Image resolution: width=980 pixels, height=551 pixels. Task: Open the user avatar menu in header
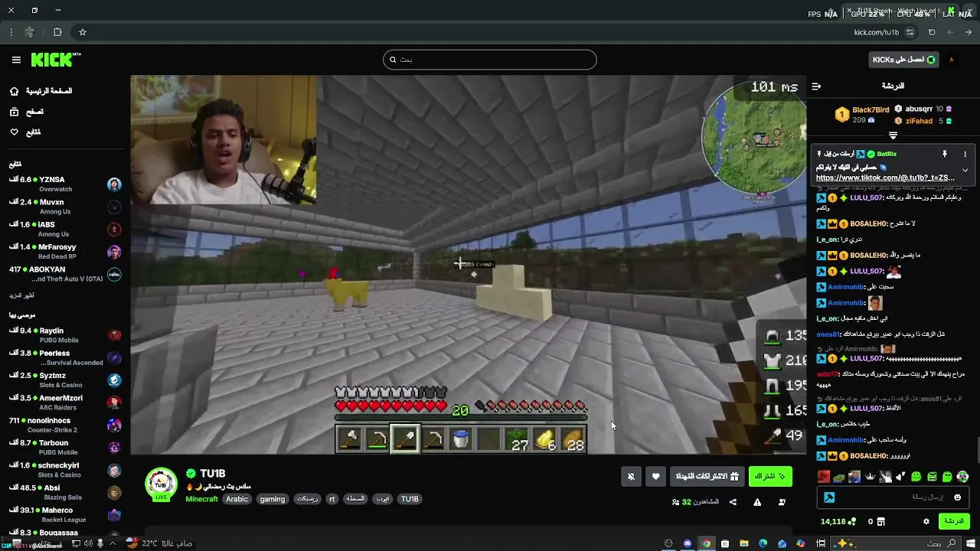952,60
